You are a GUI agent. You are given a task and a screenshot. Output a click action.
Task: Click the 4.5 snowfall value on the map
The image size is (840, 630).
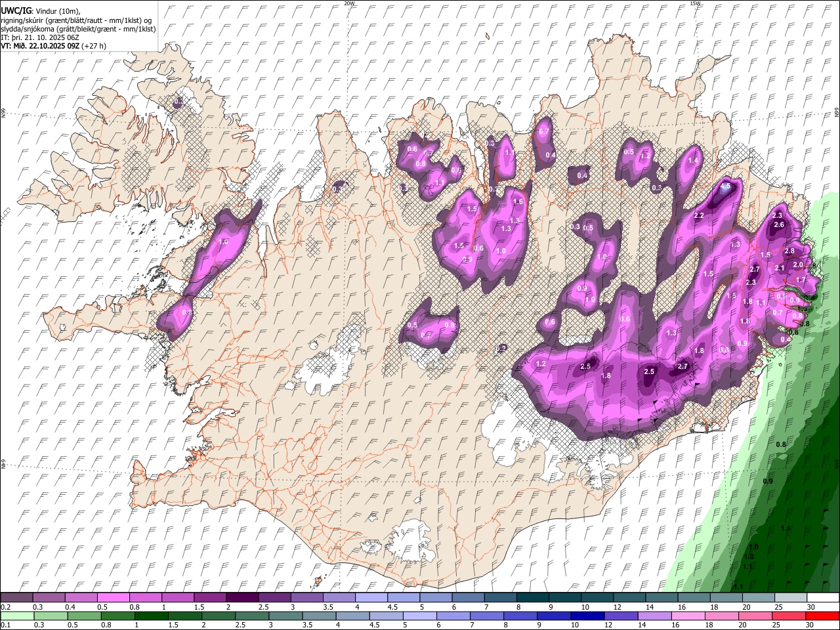pos(725,186)
